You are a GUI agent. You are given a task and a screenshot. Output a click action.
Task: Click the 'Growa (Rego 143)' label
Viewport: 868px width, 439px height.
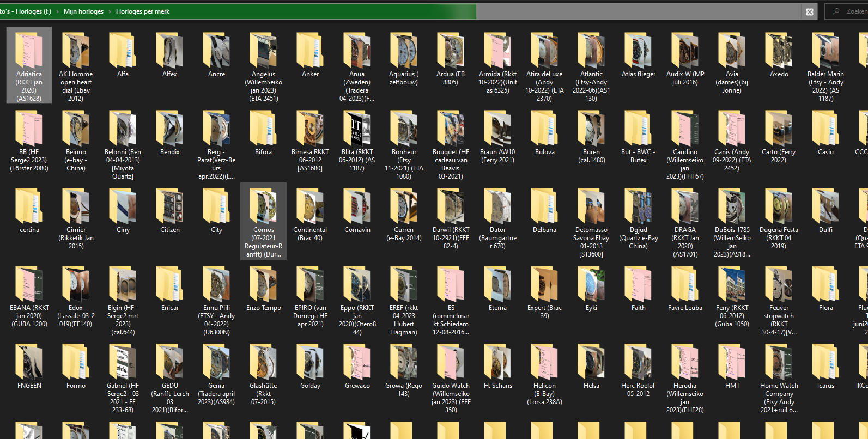[x=404, y=389]
